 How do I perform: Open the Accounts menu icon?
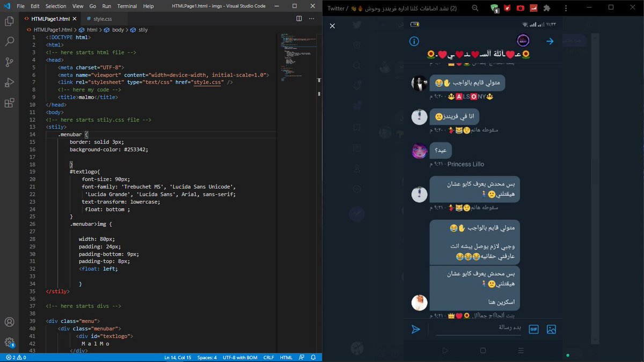click(9, 322)
